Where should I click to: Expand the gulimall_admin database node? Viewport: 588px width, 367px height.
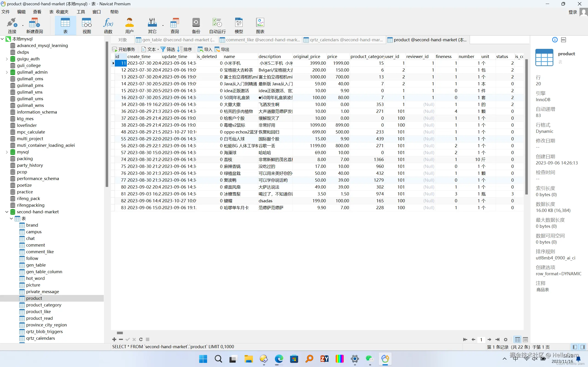pos(7,72)
